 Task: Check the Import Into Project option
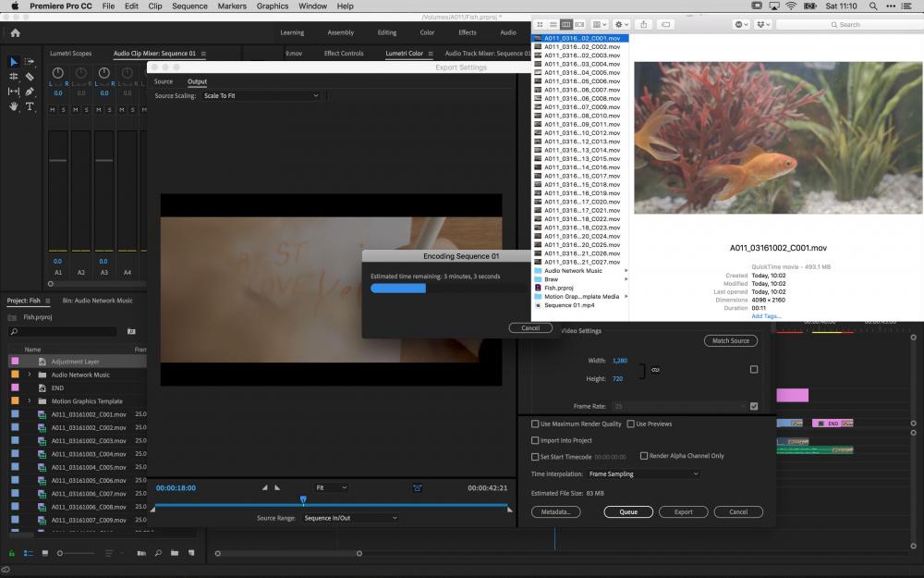click(535, 441)
